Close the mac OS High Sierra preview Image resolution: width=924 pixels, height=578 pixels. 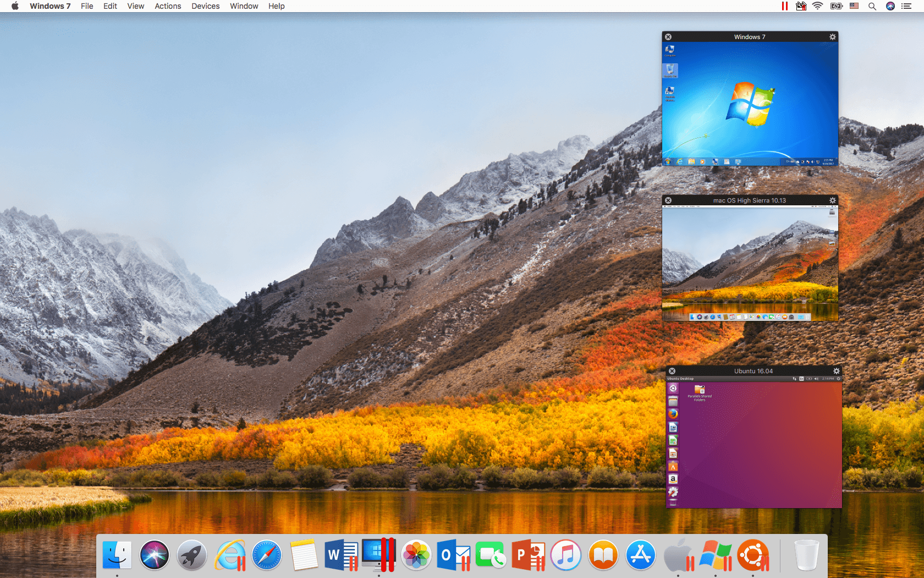click(x=668, y=200)
